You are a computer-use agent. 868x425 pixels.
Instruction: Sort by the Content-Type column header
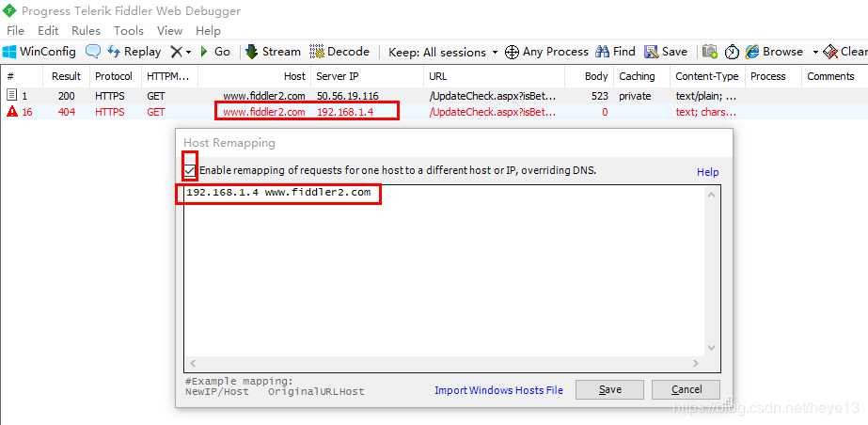(x=707, y=76)
